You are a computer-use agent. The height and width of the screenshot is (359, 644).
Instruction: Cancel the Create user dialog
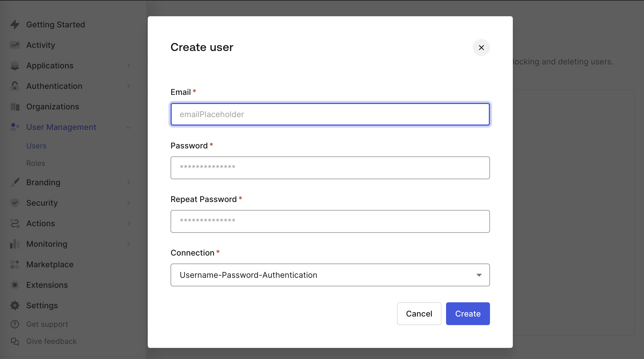[419, 313]
